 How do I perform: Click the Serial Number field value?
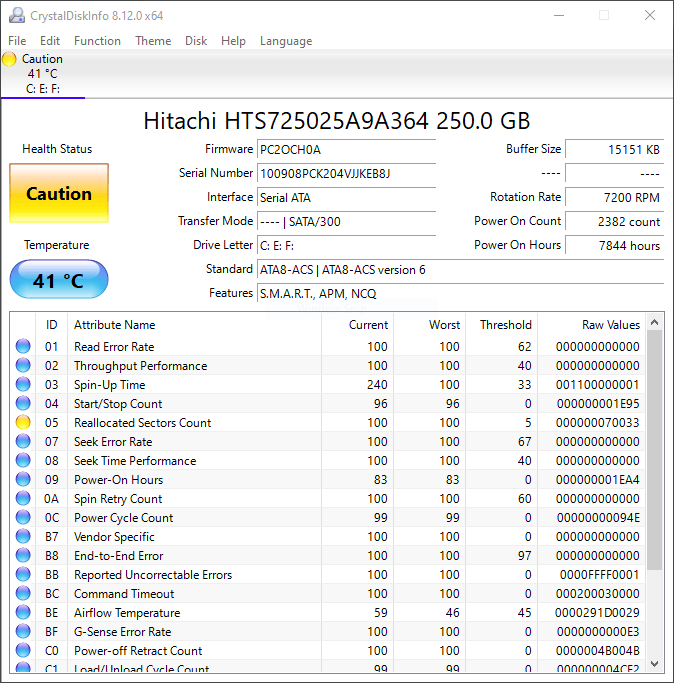(346, 174)
